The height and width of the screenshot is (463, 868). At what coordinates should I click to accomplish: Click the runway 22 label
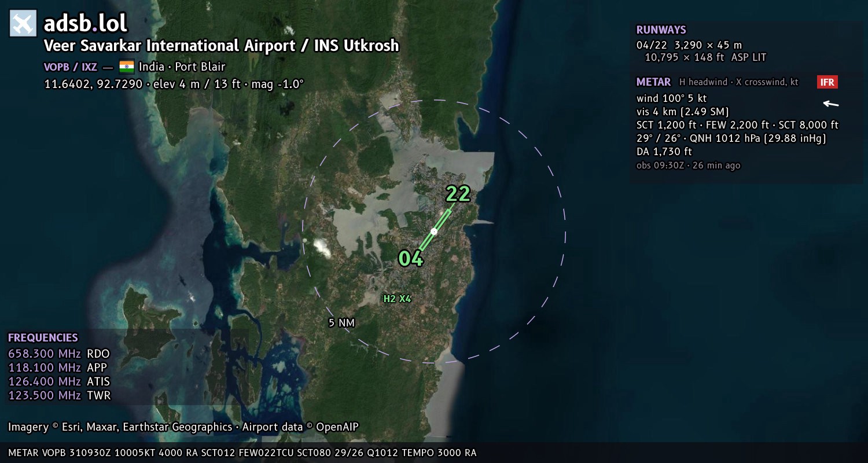point(458,194)
